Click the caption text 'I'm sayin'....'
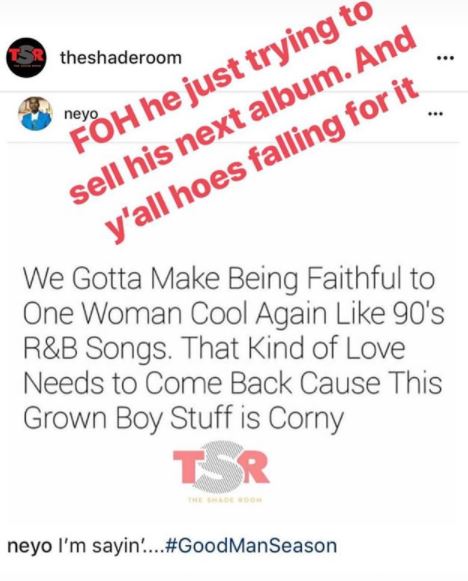Image resolution: width=468 pixels, height=581 pixels. click(x=110, y=546)
